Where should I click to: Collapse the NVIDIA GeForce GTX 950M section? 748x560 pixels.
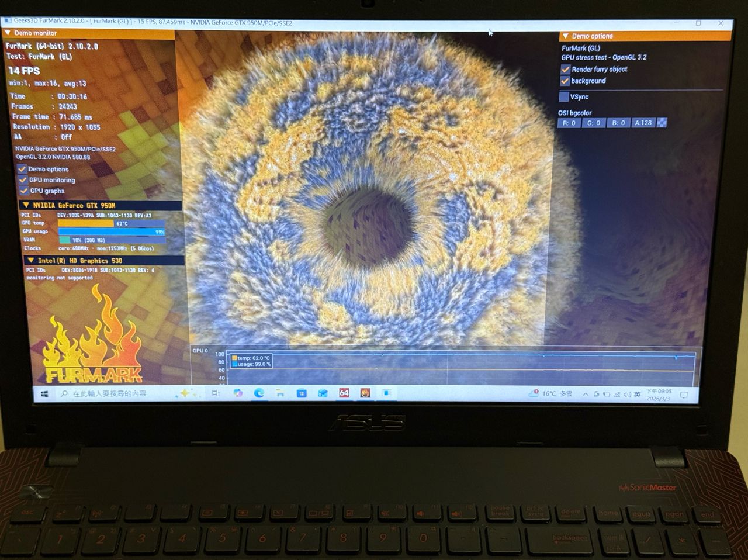[x=26, y=205]
